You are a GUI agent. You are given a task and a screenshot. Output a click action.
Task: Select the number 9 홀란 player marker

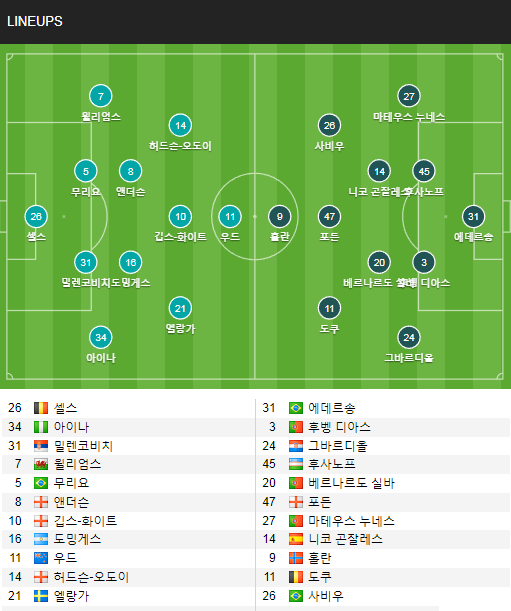(x=279, y=216)
